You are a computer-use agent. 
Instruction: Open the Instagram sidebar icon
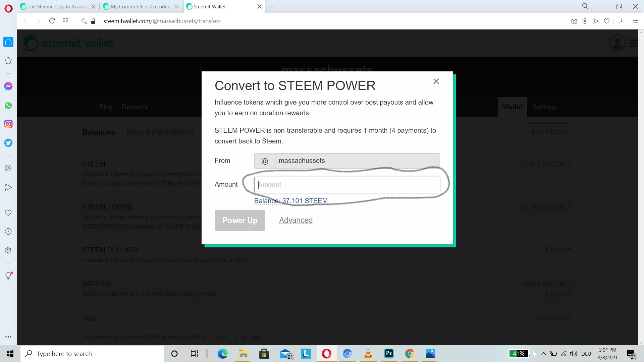(8, 124)
